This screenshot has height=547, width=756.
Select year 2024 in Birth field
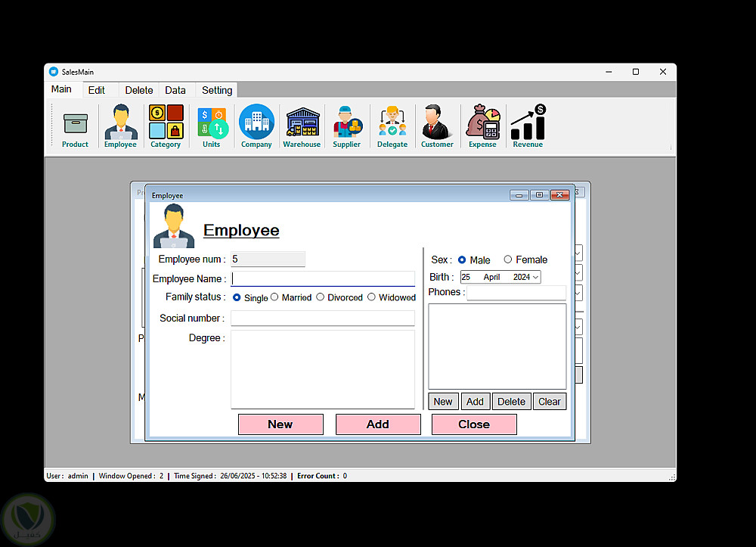click(x=522, y=277)
